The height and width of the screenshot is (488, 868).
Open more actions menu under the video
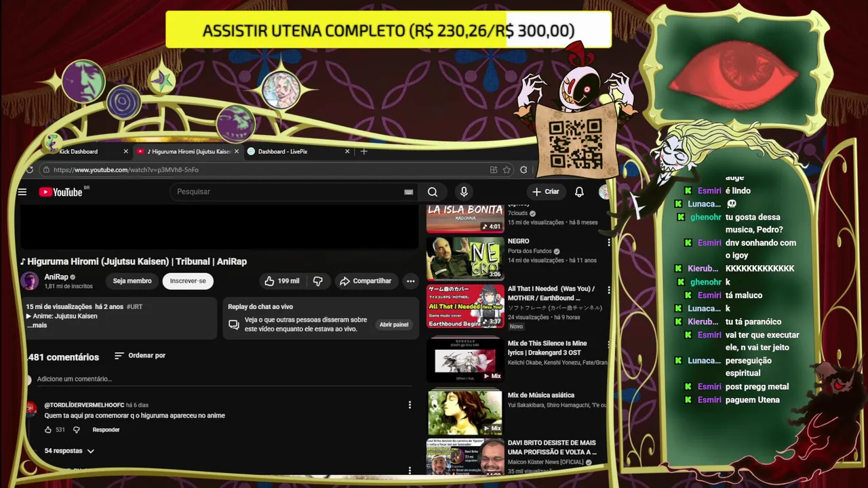click(x=410, y=281)
